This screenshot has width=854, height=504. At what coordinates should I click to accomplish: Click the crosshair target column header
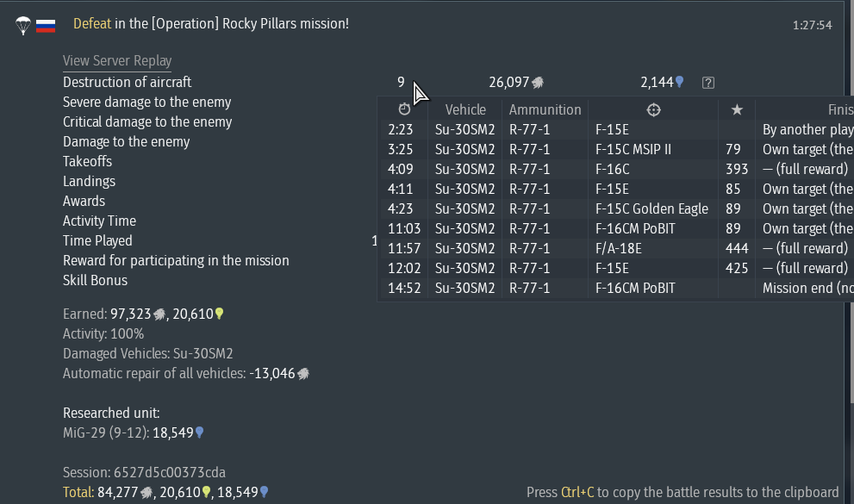(x=653, y=109)
